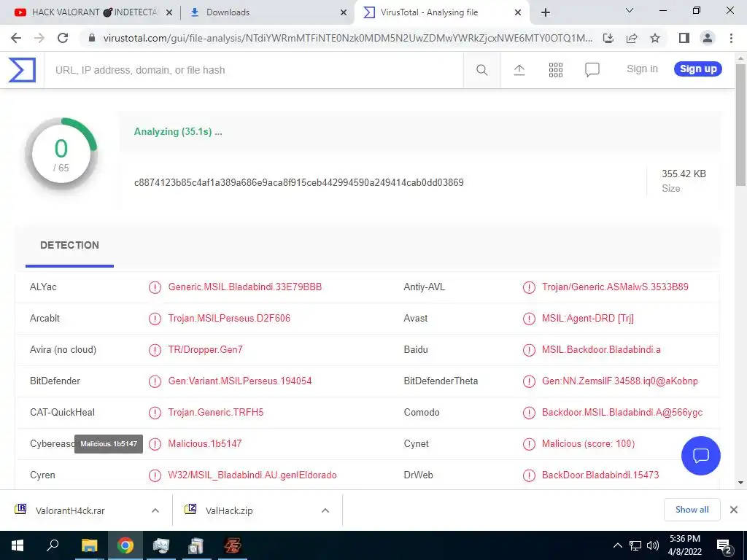Expand ValHack.zip download options

pyautogui.click(x=325, y=510)
